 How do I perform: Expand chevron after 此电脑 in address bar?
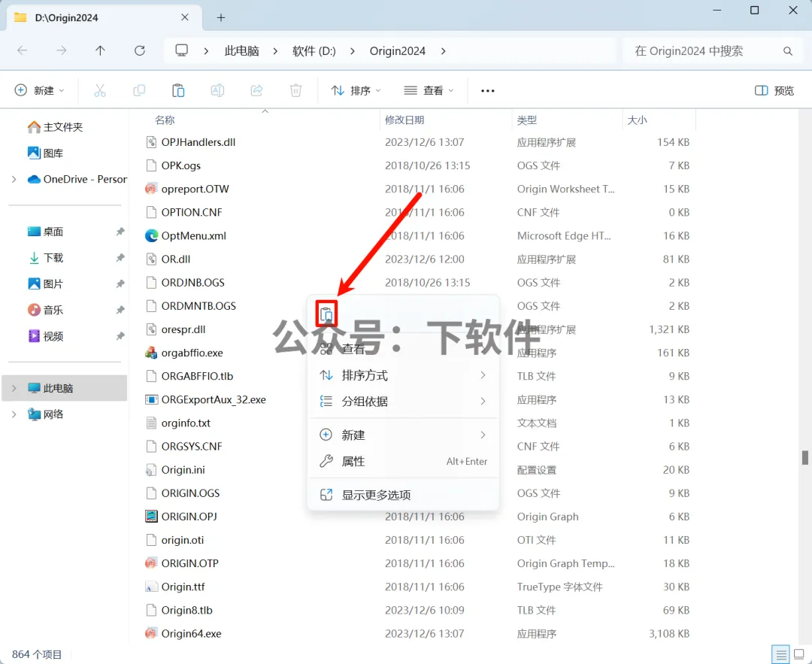[x=275, y=50]
